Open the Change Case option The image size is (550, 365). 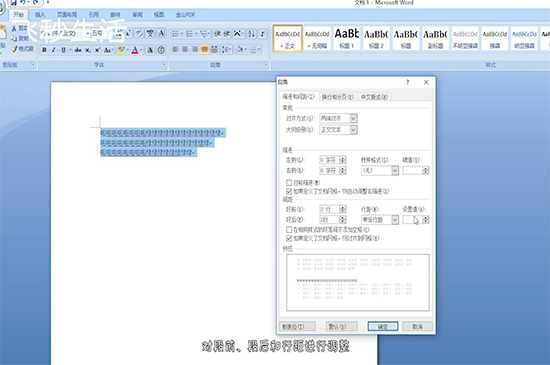click(108, 50)
